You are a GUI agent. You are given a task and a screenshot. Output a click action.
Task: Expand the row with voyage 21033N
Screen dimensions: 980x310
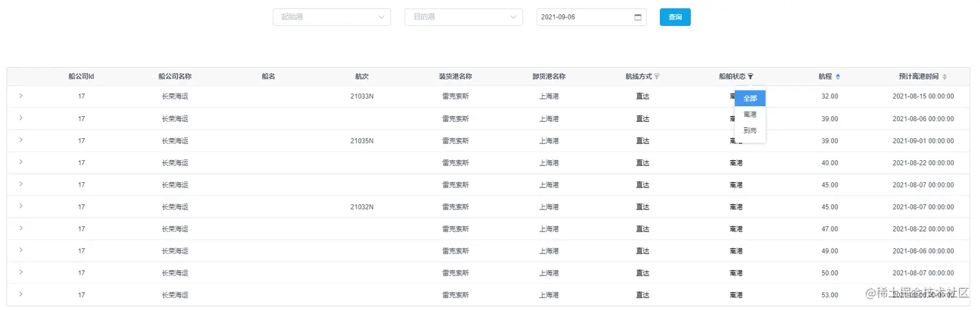point(21,96)
